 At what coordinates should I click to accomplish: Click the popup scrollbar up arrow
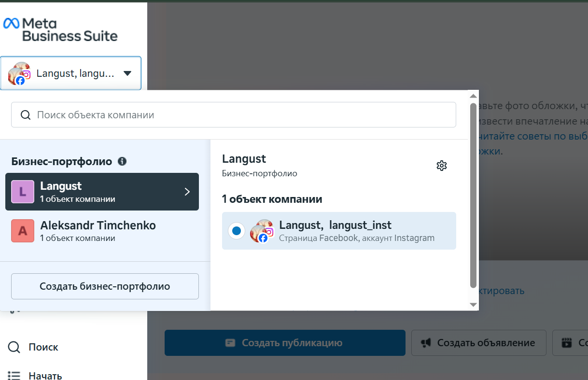[x=473, y=96]
